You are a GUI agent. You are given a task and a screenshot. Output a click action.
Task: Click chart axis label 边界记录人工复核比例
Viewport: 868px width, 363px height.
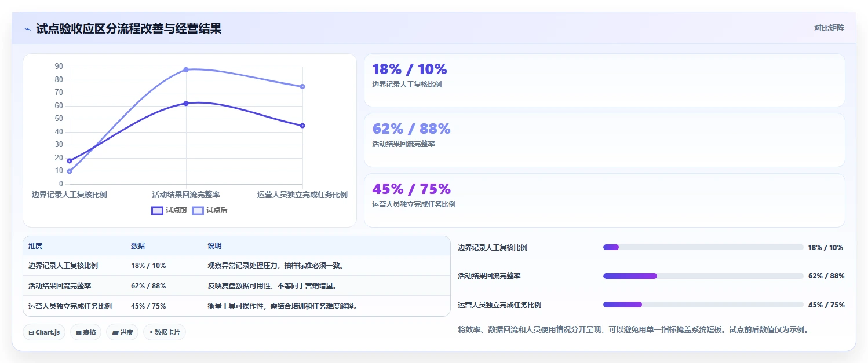coord(70,195)
